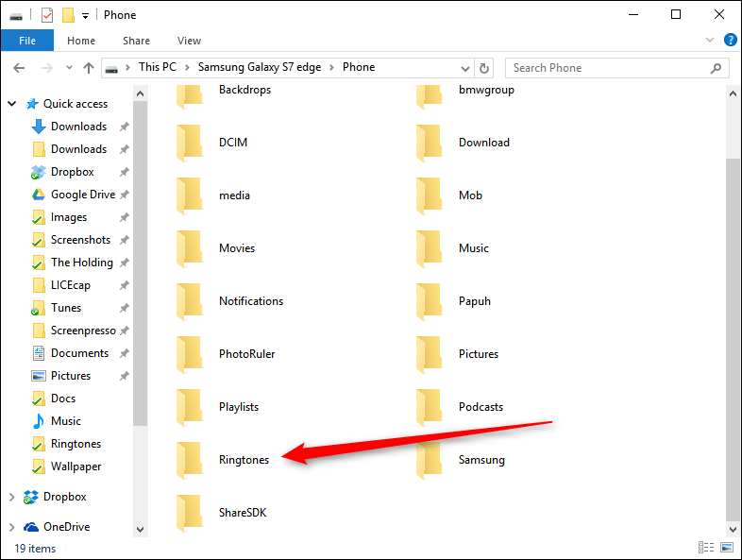Click Phone in the breadcrumb path
Image resolution: width=742 pixels, height=560 pixels.
coord(359,67)
